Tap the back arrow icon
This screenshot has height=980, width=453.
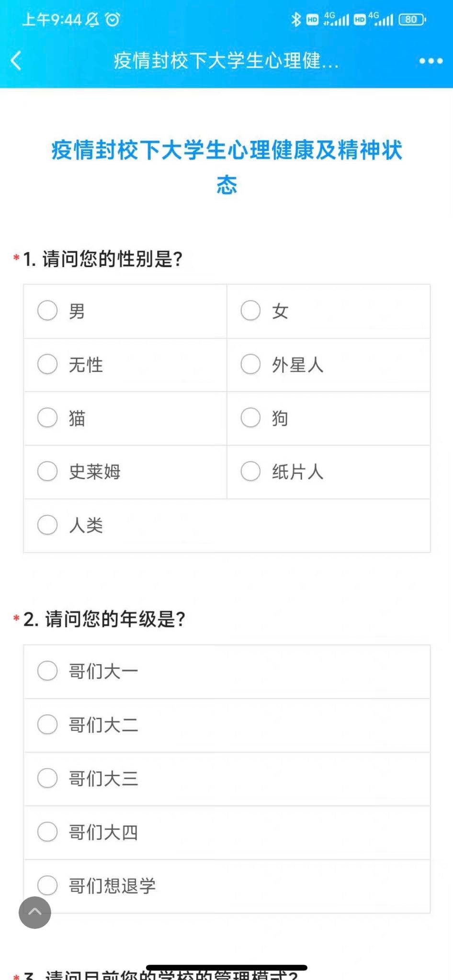click(x=16, y=61)
